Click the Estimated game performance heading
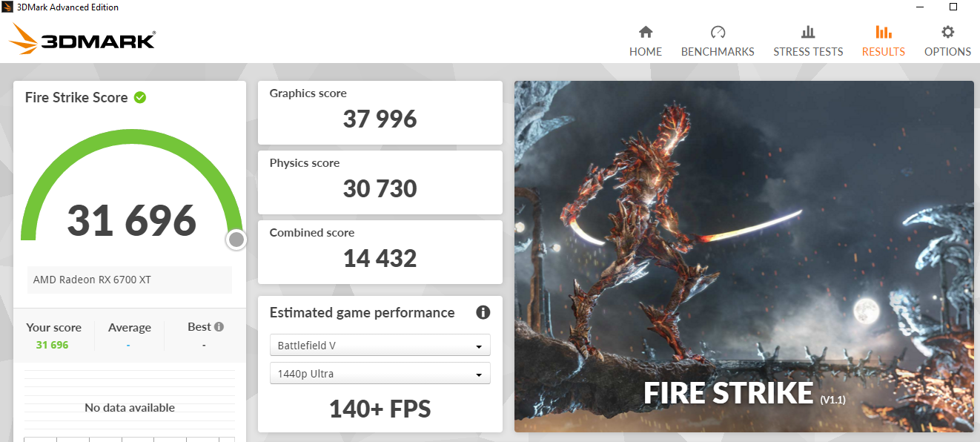This screenshot has width=980, height=442. pyautogui.click(x=362, y=312)
